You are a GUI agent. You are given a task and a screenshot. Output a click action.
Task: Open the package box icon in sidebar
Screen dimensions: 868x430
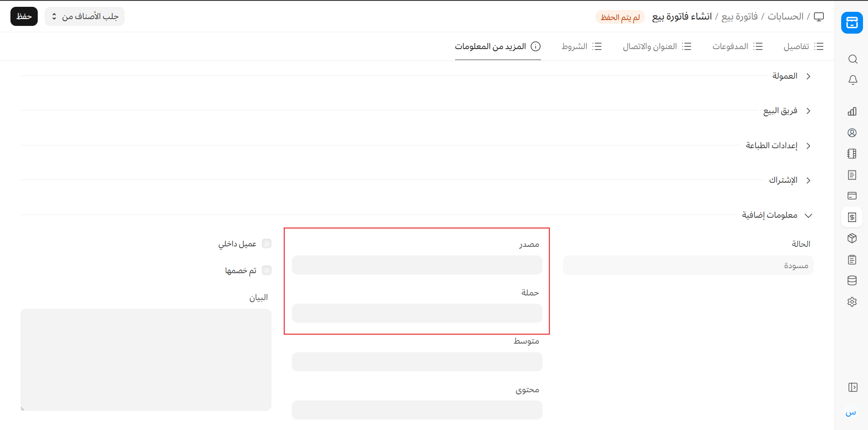pos(852,238)
